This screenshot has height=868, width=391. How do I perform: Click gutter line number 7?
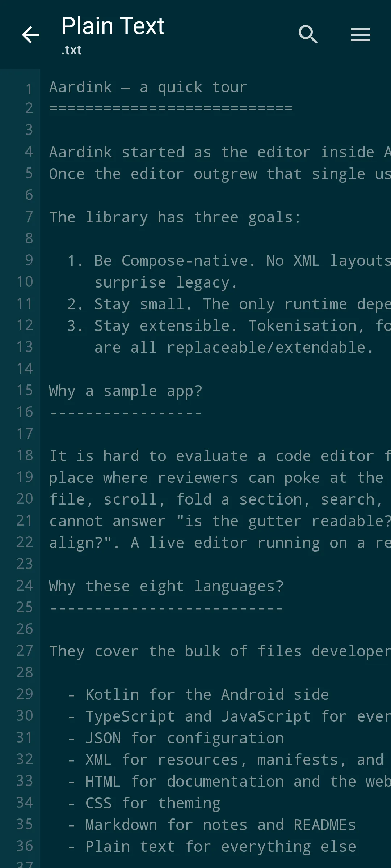(x=29, y=217)
